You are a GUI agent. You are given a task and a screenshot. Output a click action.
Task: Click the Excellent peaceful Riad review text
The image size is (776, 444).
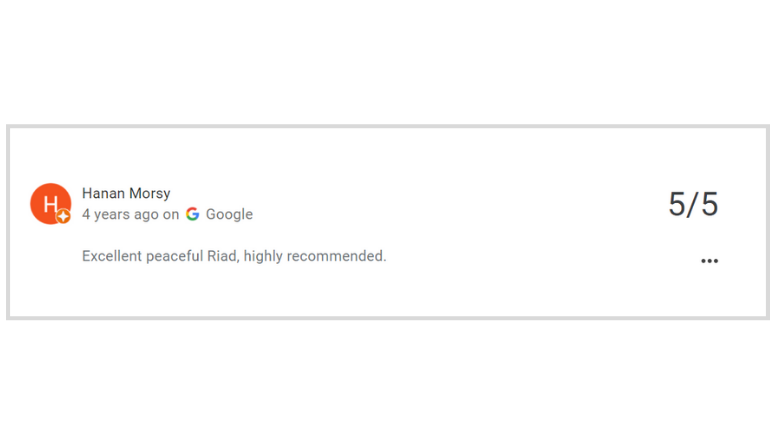(234, 256)
